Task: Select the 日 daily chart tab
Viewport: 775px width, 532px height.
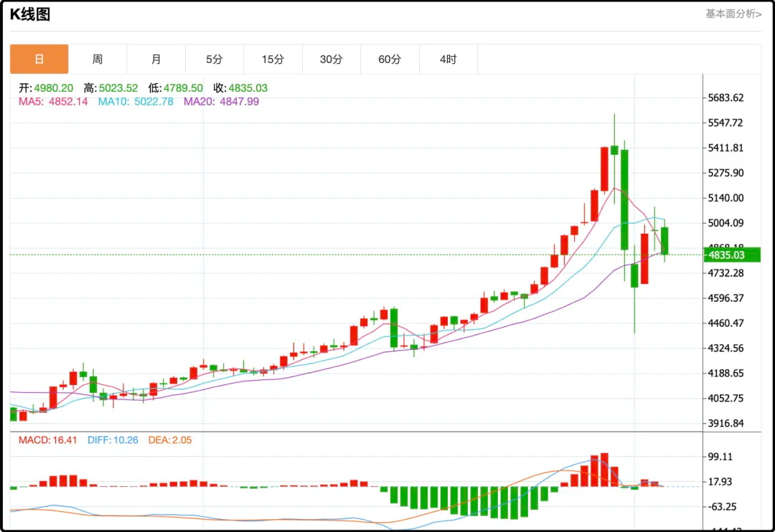Action: coord(39,60)
